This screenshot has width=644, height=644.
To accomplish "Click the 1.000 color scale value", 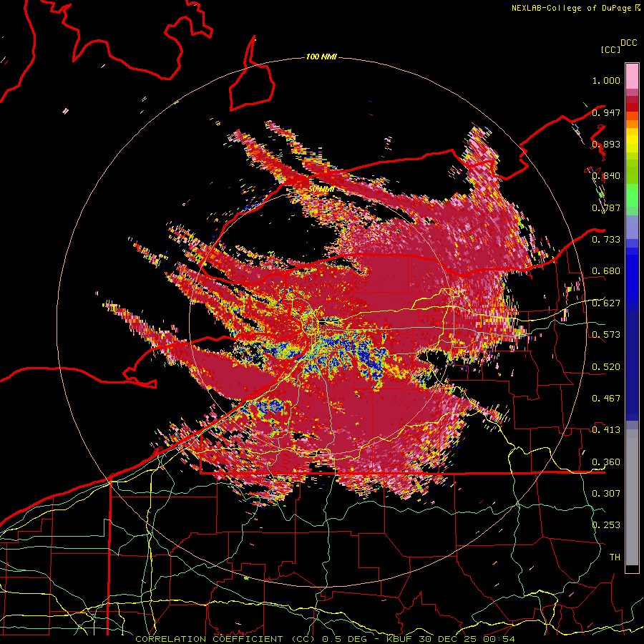I will coord(606,80).
